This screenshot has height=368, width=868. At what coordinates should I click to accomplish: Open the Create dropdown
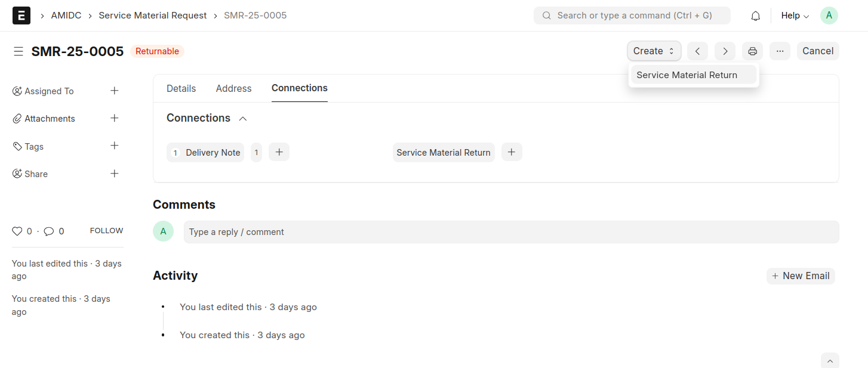(654, 51)
